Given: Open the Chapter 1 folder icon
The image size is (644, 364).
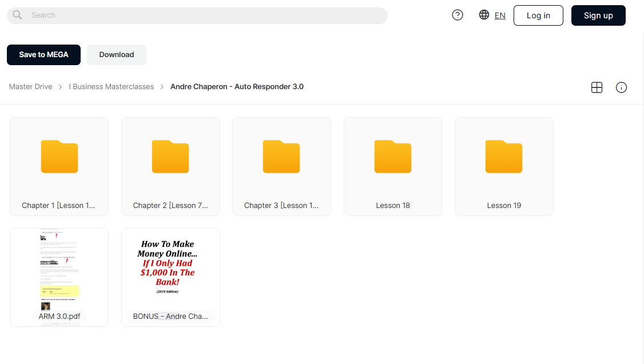Looking at the screenshot, I should 59,157.
